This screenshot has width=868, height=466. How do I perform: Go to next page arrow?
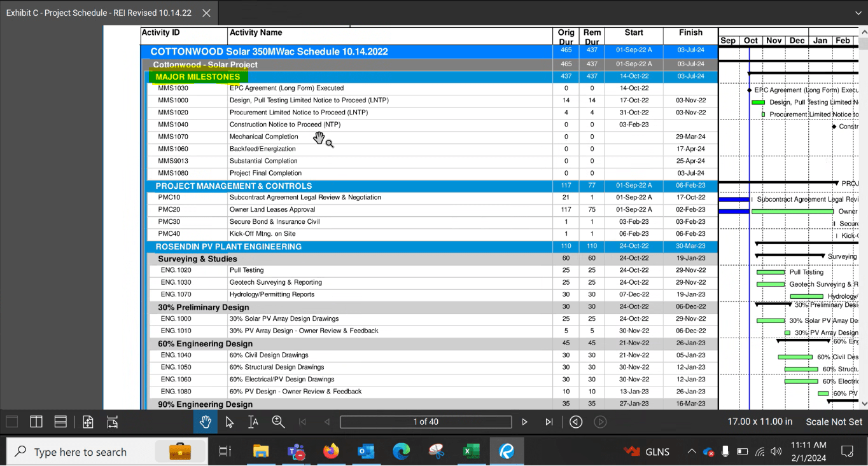point(525,422)
